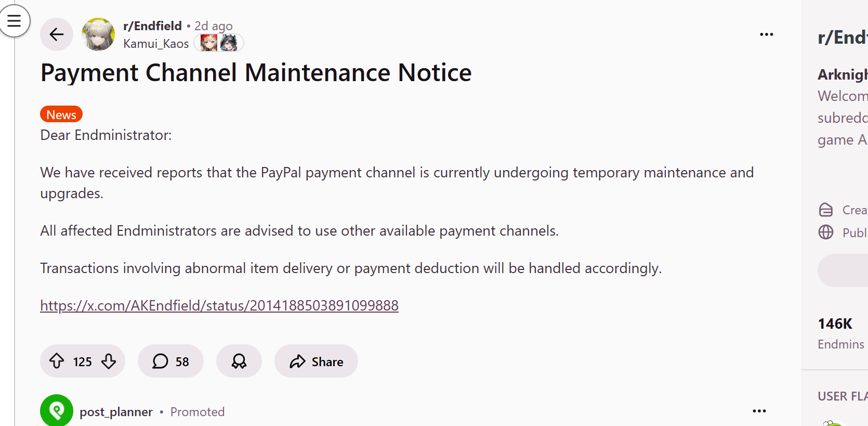
Task: Open the comments with 58 replies
Action: pyautogui.click(x=170, y=361)
